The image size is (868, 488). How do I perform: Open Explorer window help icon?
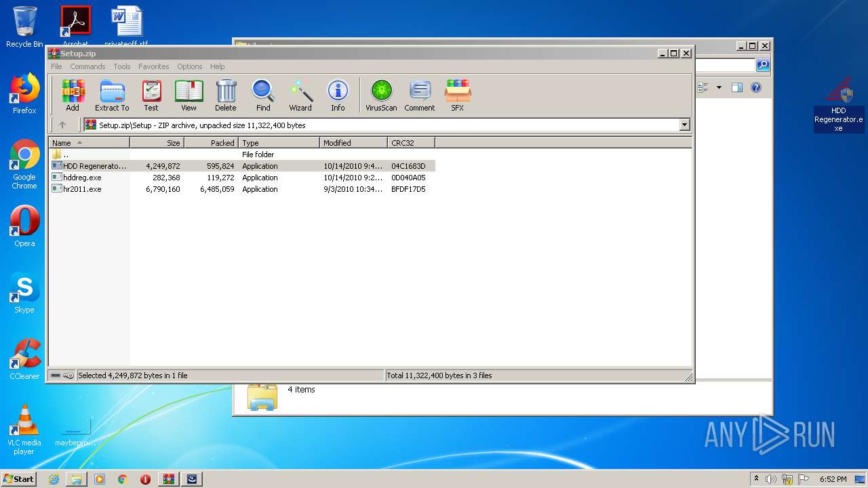756,87
